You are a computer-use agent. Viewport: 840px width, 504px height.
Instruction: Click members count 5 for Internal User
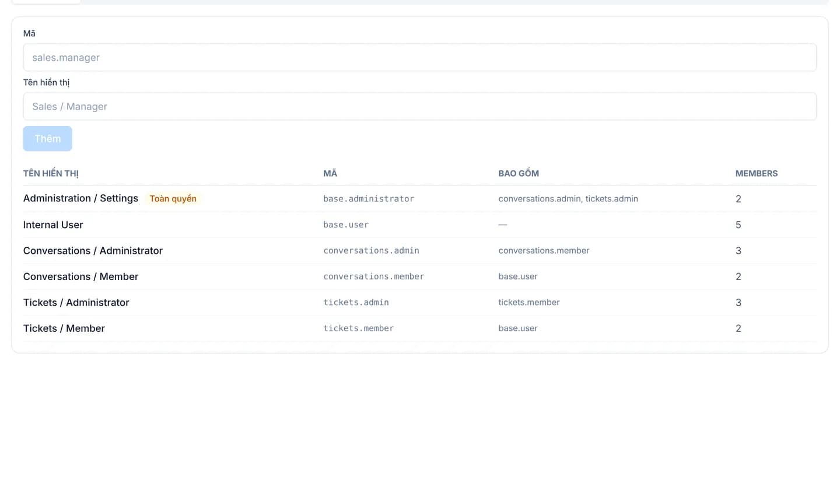[738, 225]
